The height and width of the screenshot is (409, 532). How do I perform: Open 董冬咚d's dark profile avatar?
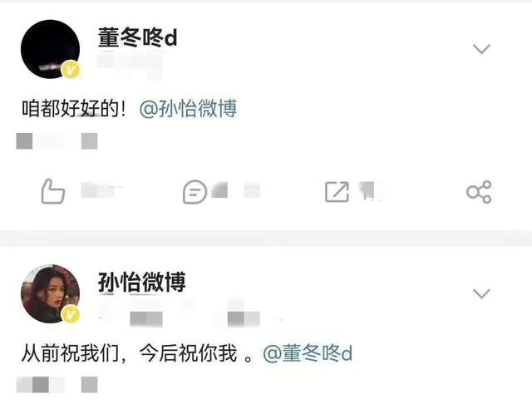coord(50,49)
